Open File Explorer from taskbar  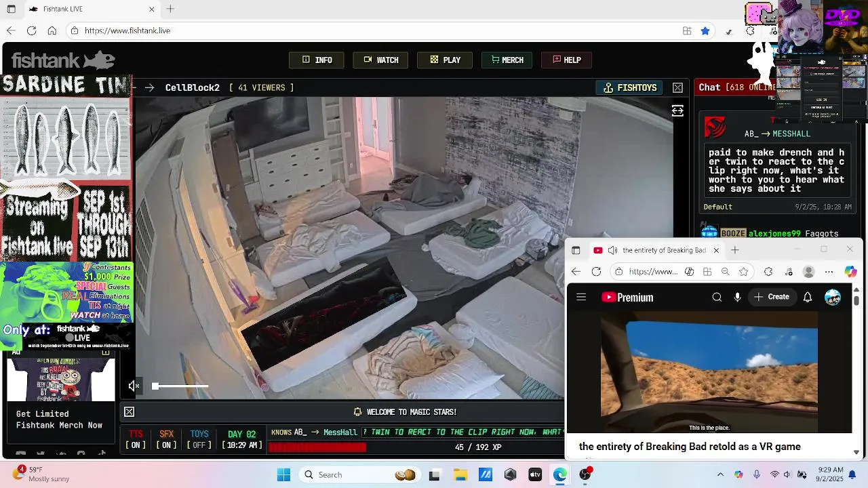pyautogui.click(x=460, y=474)
